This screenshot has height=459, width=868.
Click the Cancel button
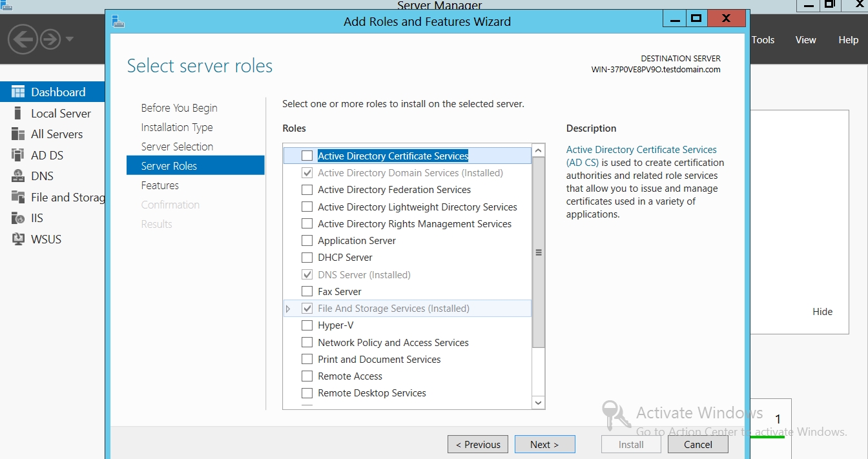click(697, 444)
